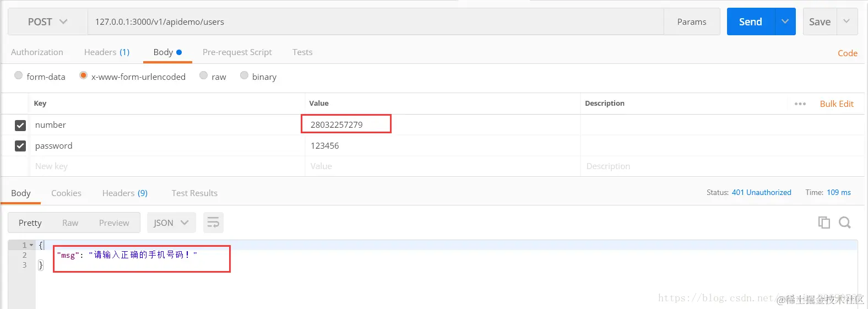Image resolution: width=868 pixels, height=309 pixels.
Task: Select the binary body radio option
Action: click(x=244, y=75)
